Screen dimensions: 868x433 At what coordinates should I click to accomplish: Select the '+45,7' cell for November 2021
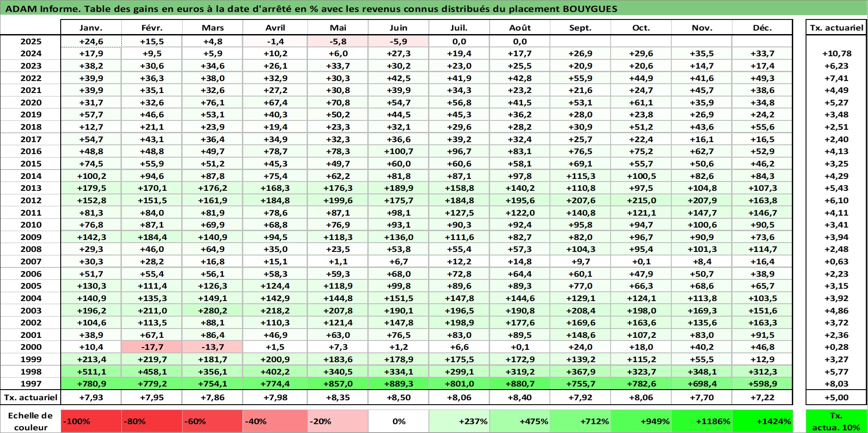point(702,90)
